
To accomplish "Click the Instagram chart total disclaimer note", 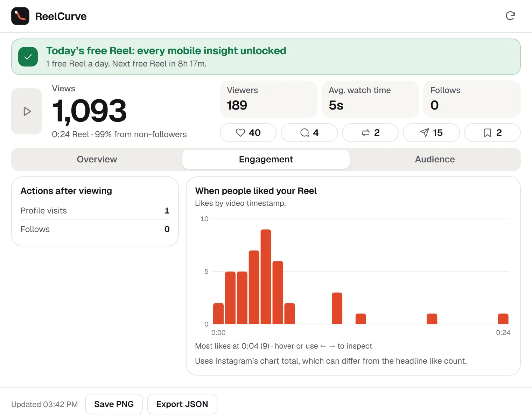I will [331, 361].
